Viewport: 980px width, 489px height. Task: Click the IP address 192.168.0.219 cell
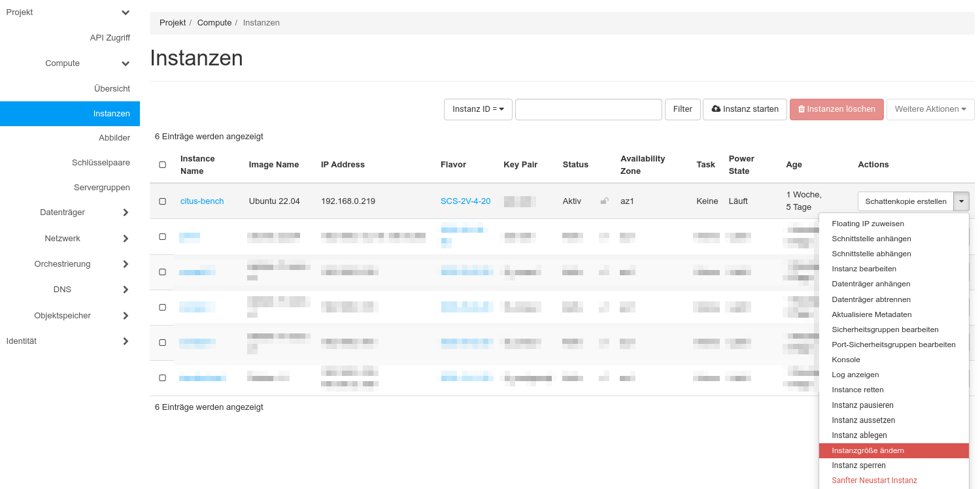coord(348,201)
